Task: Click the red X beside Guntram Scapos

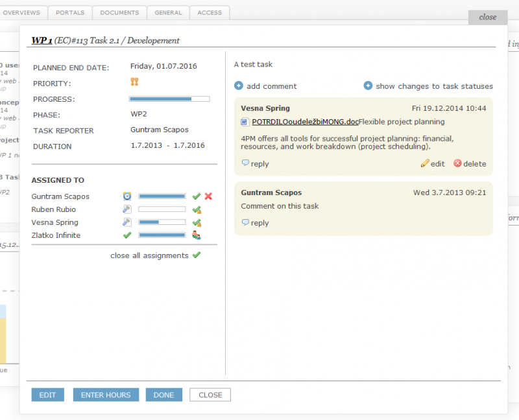Action: coord(208,196)
